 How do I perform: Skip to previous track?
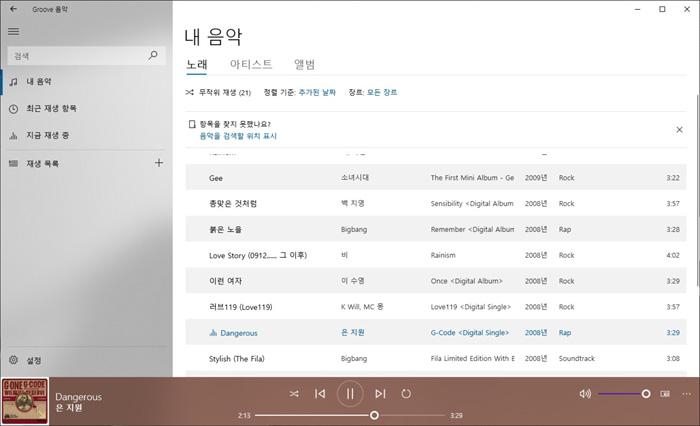(x=320, y=394)
